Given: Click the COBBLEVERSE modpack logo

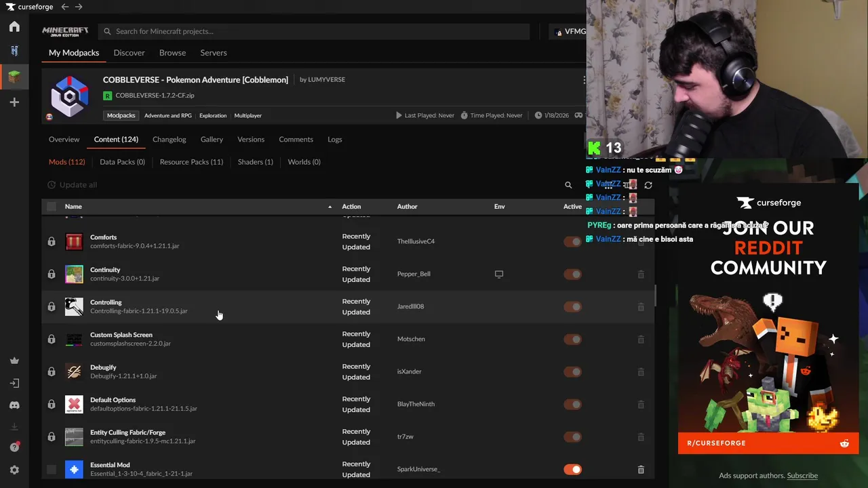Looking at the screenshot, I should (x=70, y=96).
